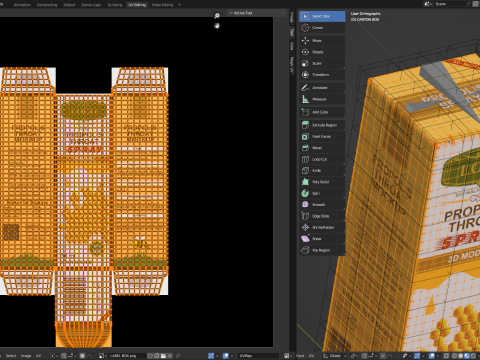Activate the Shear tool
This screenshot has width=480, height=360.
[322, 238]
